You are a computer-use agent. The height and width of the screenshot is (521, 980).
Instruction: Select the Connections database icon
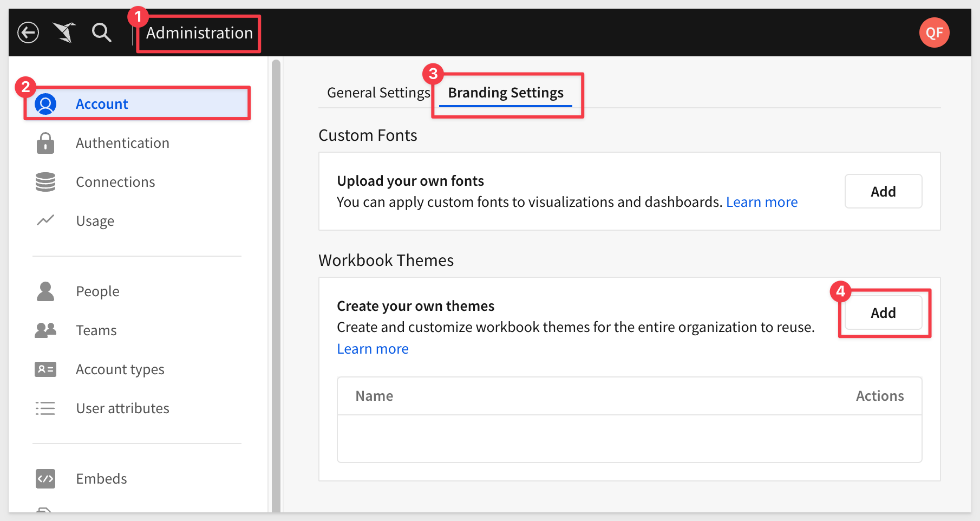(45, 182)
